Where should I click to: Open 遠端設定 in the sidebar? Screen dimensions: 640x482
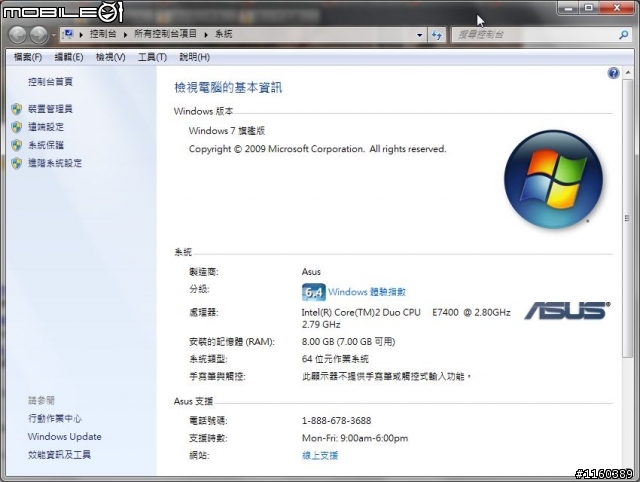(x=46, y=127)
